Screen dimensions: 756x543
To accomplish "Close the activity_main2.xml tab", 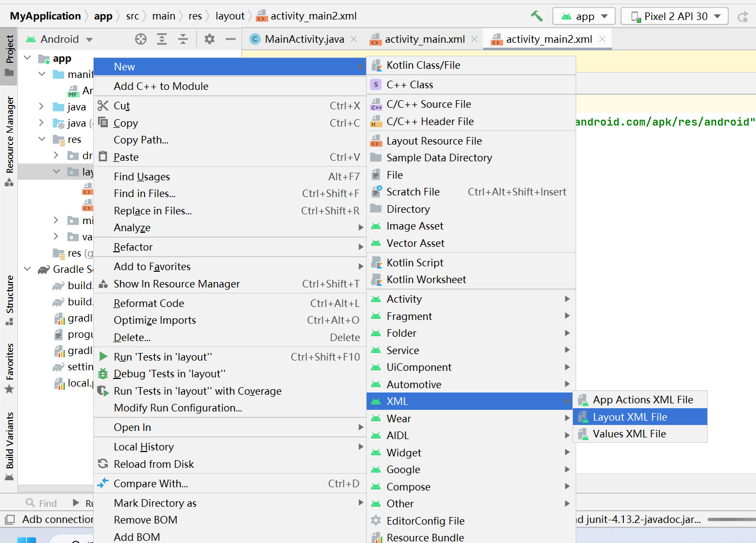I will pos(602,39).
